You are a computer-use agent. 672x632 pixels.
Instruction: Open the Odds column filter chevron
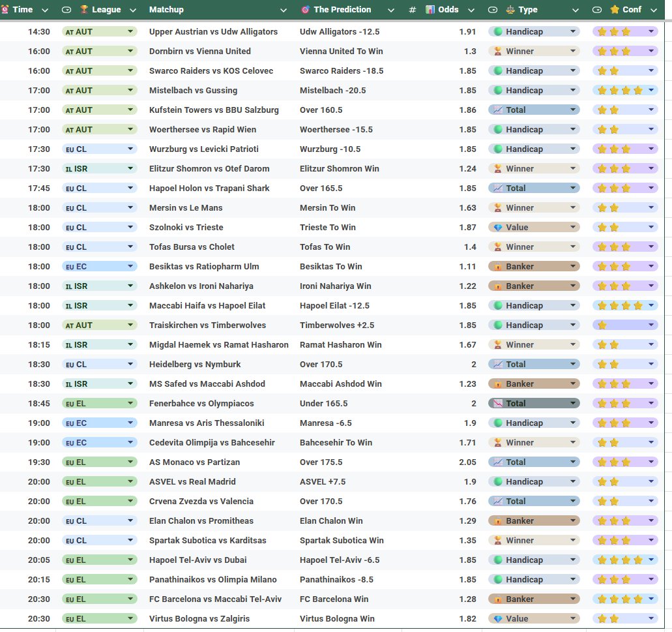[471, 10]
